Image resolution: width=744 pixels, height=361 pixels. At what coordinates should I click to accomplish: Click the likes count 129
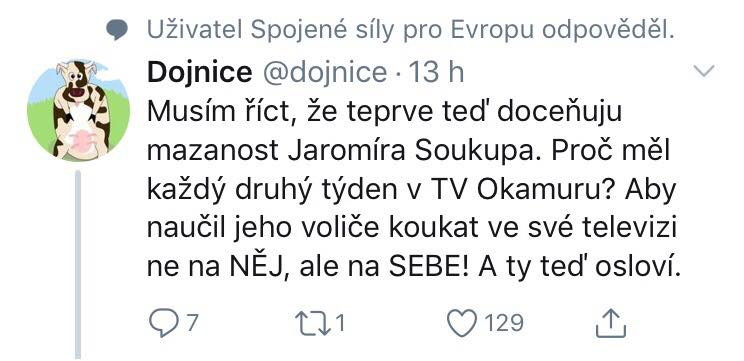[x=504, y=324]
